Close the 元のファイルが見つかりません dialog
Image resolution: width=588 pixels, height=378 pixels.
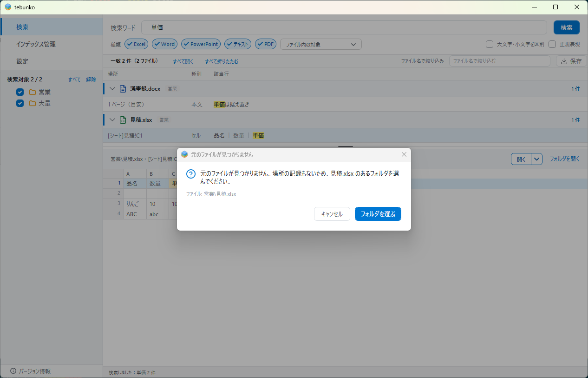404,154
